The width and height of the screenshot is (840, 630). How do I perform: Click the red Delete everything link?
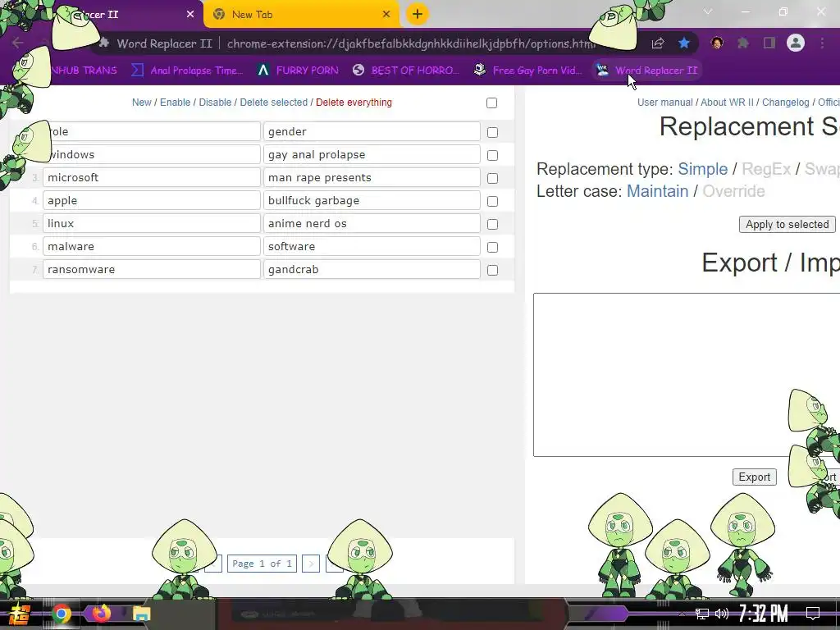[354, 103]
